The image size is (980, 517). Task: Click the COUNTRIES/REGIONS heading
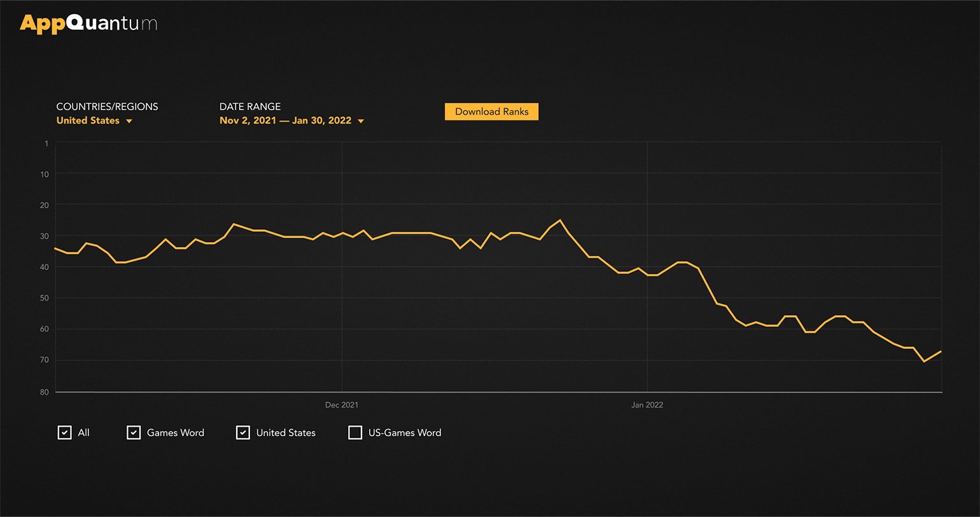tap(107, 106)
